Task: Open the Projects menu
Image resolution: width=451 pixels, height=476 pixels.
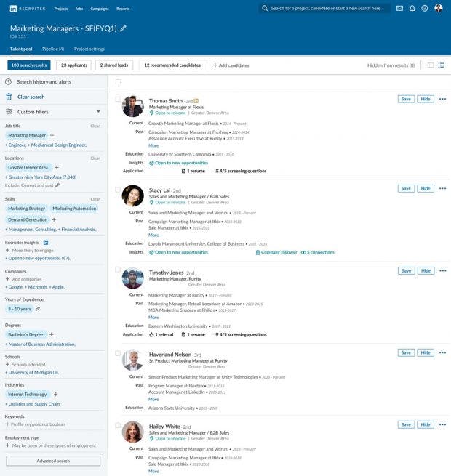Action: coord(61,9)
